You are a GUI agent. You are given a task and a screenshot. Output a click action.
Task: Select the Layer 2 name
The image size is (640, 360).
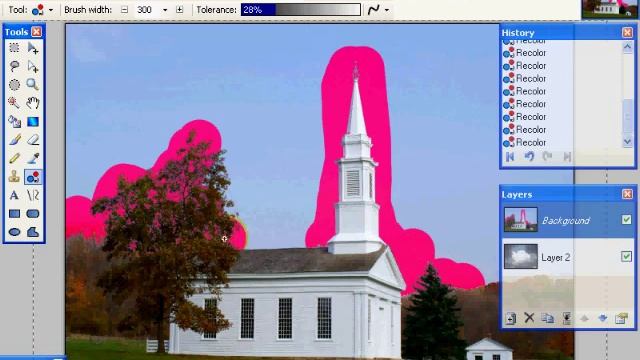point(556,258)
